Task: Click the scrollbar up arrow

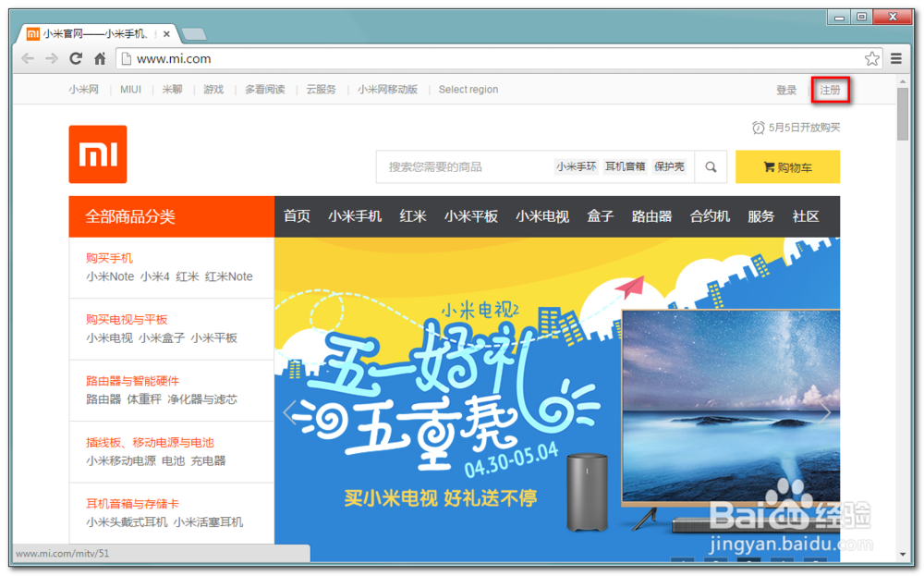Action: 903,80
